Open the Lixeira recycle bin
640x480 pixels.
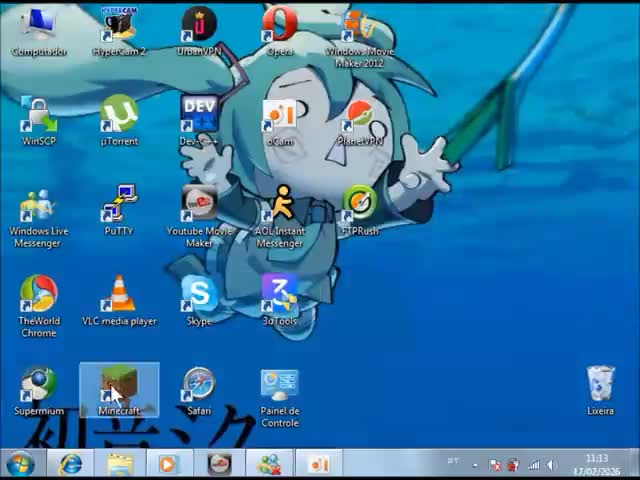tap(600, 386)
